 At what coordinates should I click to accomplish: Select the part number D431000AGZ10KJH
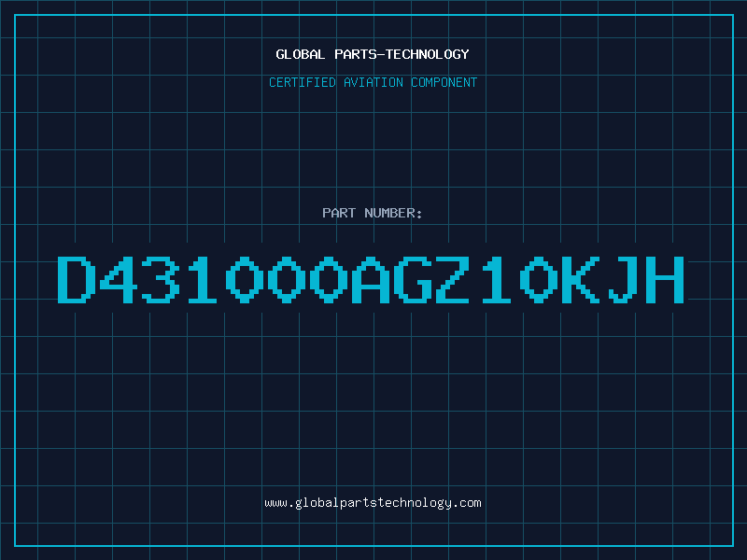tap(371, 279)
